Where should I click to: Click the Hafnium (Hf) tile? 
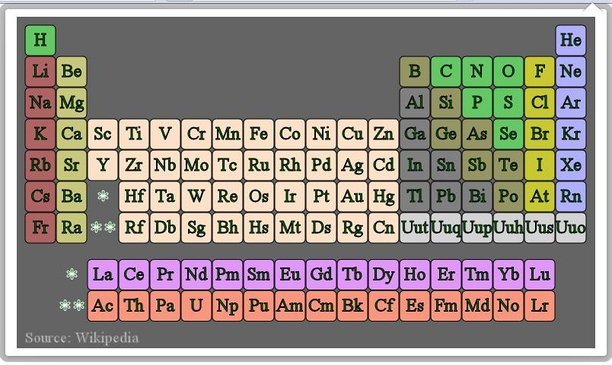tap(134, 196)
